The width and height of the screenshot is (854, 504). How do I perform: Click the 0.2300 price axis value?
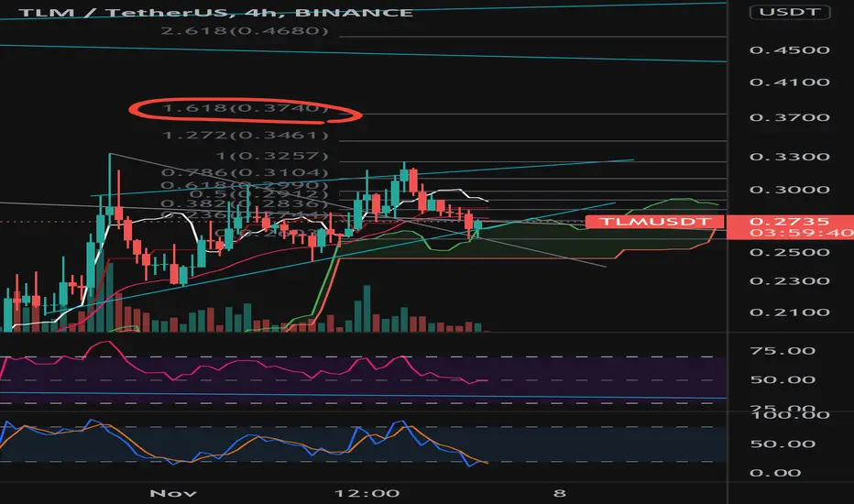pyautogui.click(x=790, y=281)
